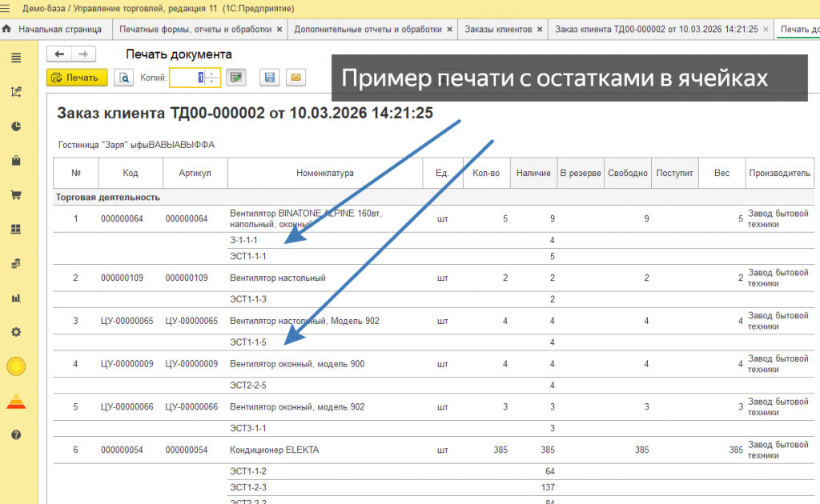Open the hierarchy tree section in sidebar

tap(16, 92)
